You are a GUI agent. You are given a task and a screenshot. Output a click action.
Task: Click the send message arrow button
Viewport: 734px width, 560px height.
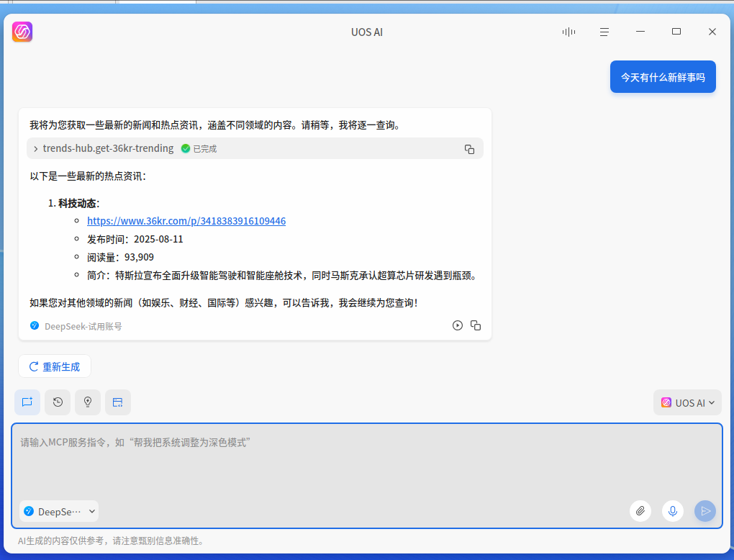pos(705,511)
